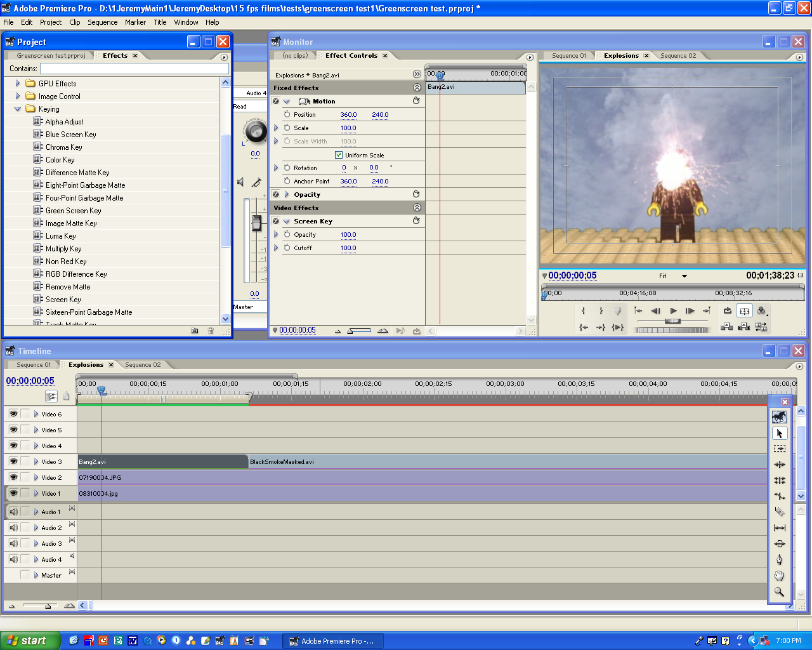Switch to Greenscreen test.prproj tab
Screen dimensions: 812x650
coord(51,56)
